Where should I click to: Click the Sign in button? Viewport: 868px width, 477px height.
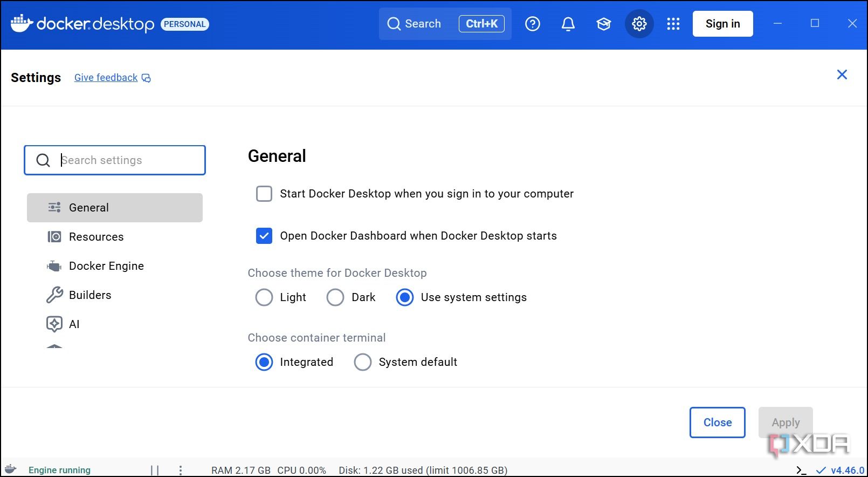722,24
